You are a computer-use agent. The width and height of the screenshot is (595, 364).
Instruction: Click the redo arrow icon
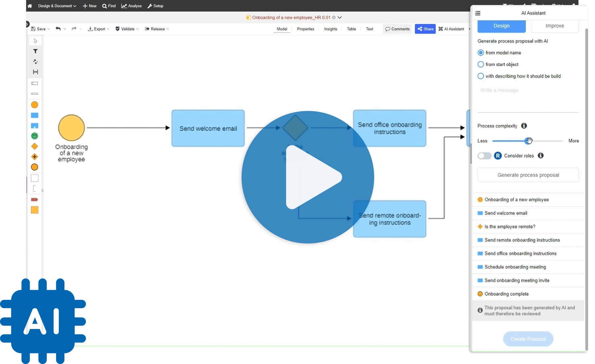[74, 29]
